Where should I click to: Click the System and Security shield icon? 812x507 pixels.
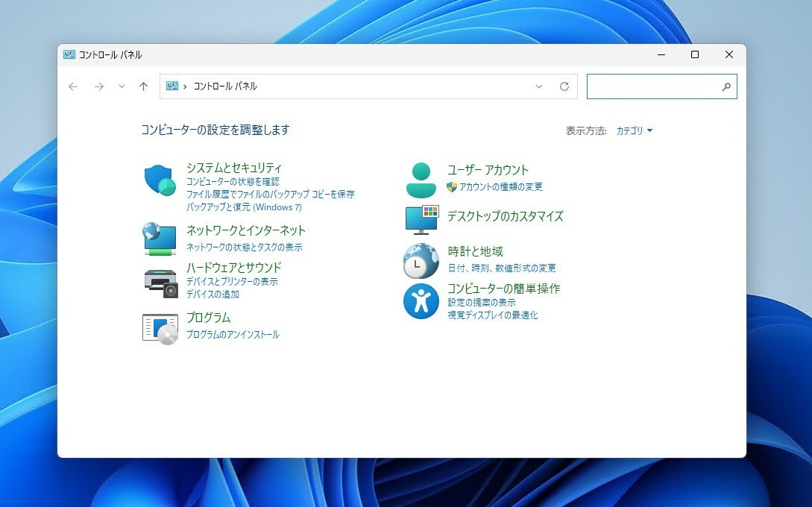[x=160, y=180]
